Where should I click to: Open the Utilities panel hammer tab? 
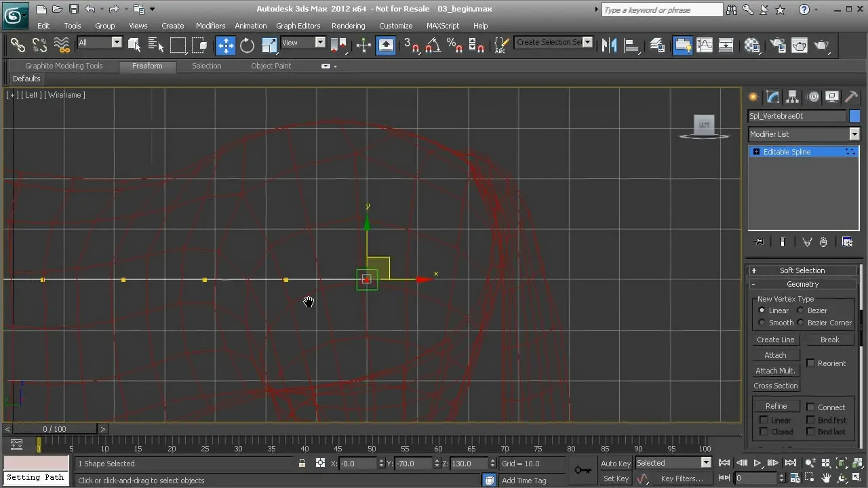click(x=853, y=97)
